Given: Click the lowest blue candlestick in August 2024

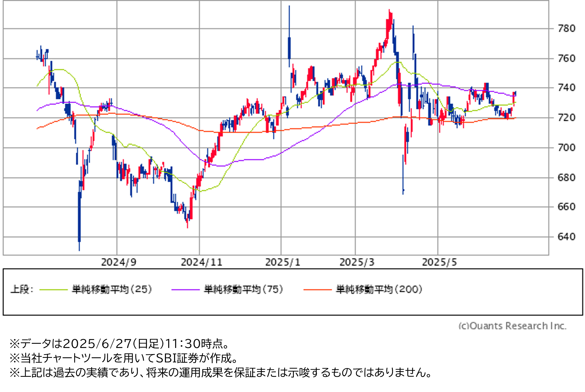Looking at the screenshot, I should (x=79, y=219).
